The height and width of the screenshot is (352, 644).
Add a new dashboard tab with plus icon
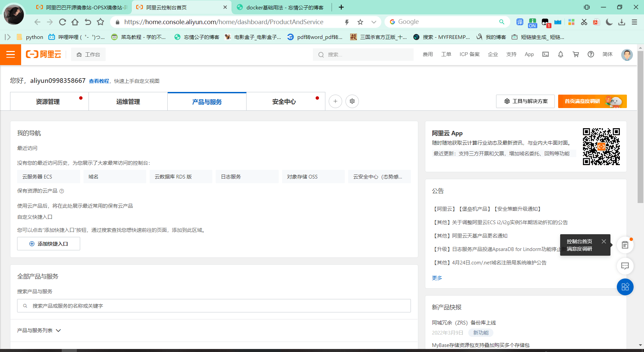tap(335, 101)
